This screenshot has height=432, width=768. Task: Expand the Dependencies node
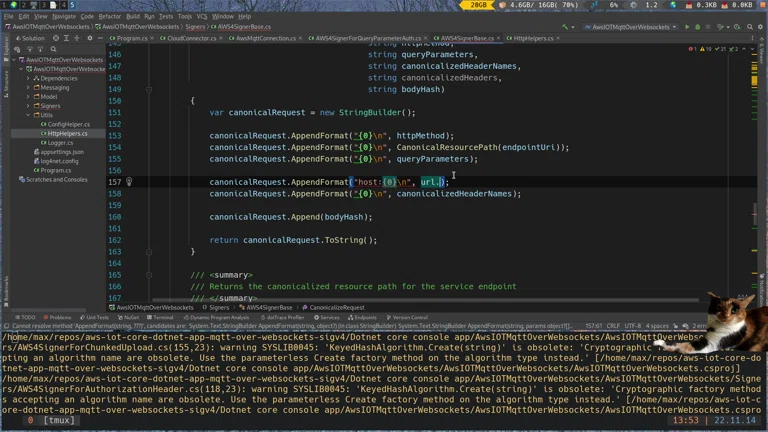[x=28, y=78]
